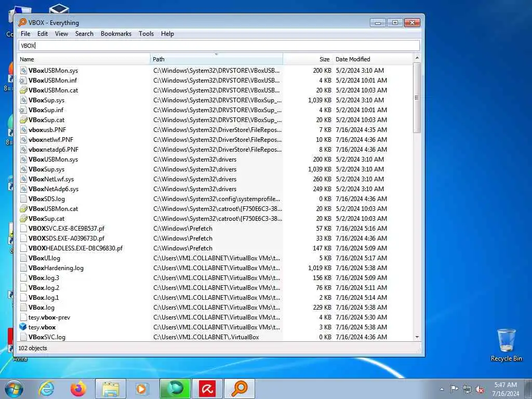Viewport: 532px width, 399px height.
Task: Select VBoxSVC.log file row
Action: tap(216, 337)
